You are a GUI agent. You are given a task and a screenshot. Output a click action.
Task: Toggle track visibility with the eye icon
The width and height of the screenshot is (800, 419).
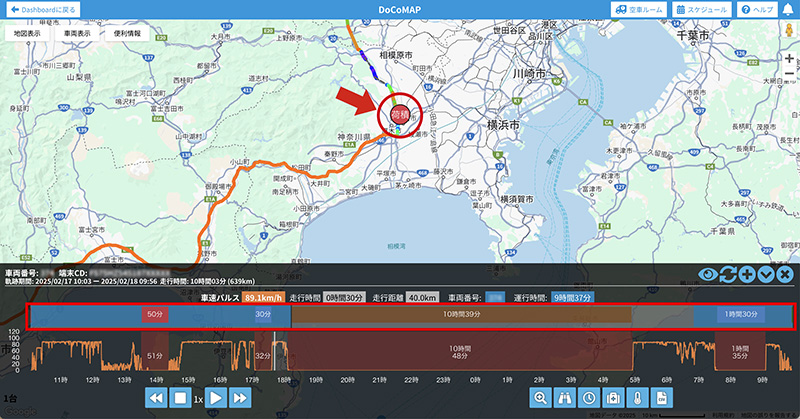coord(707,275)
